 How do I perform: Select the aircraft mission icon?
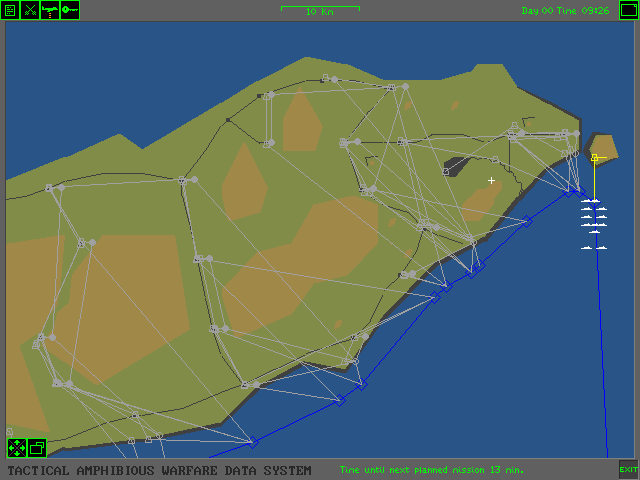point(49,10)
